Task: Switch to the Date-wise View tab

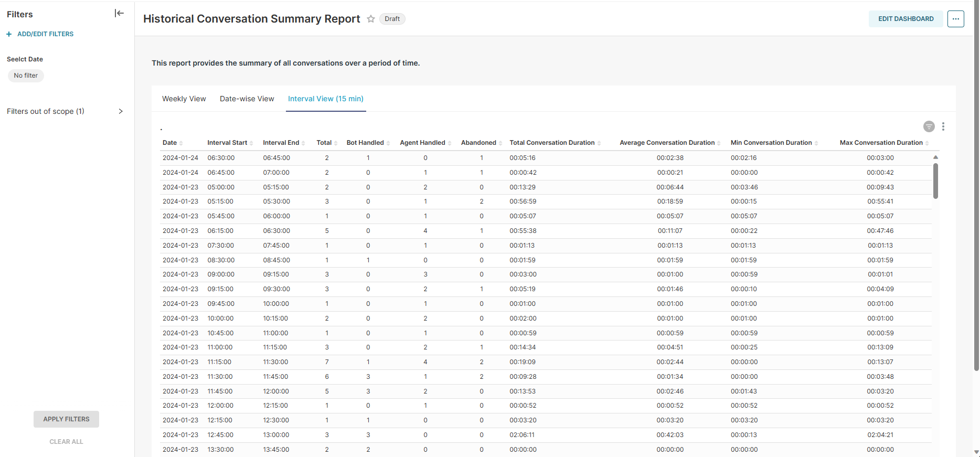Action: pyautogui.click(x=247, y=99)
